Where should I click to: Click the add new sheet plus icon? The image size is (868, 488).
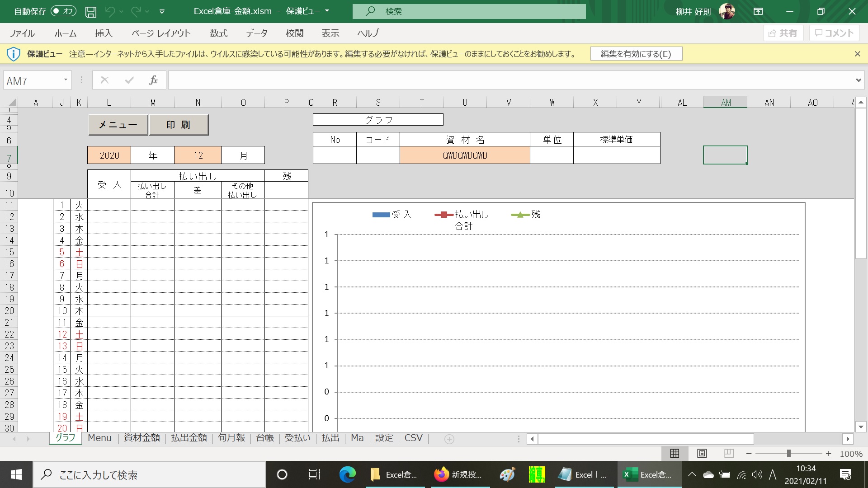click(449, 439)
